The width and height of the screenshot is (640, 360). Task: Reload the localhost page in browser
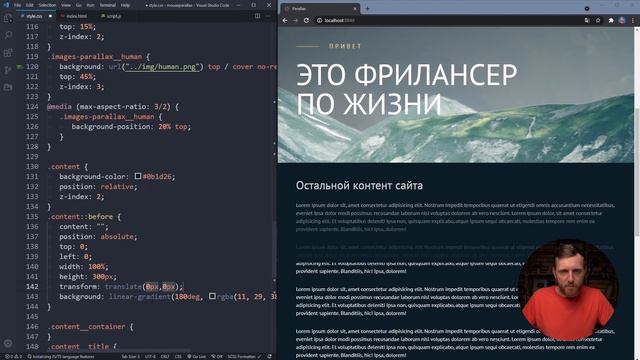[306, 20]
